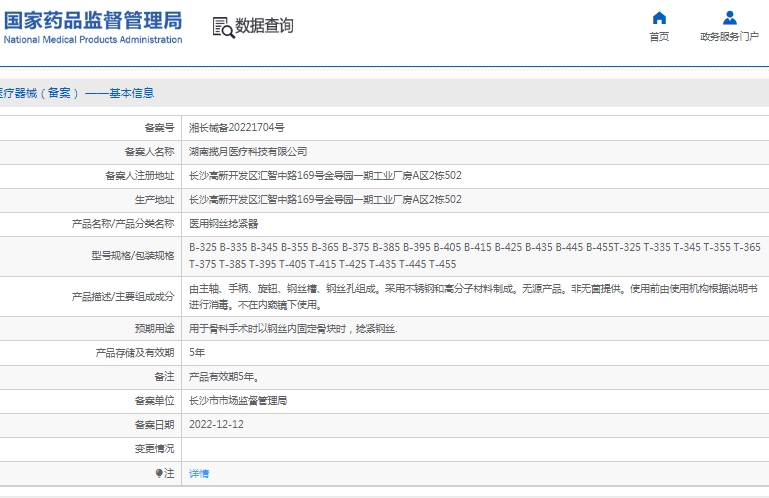The width and height of the screenshot is (769, 498).
Task: Click the 备案日期 label
Action: coord(154,425)
